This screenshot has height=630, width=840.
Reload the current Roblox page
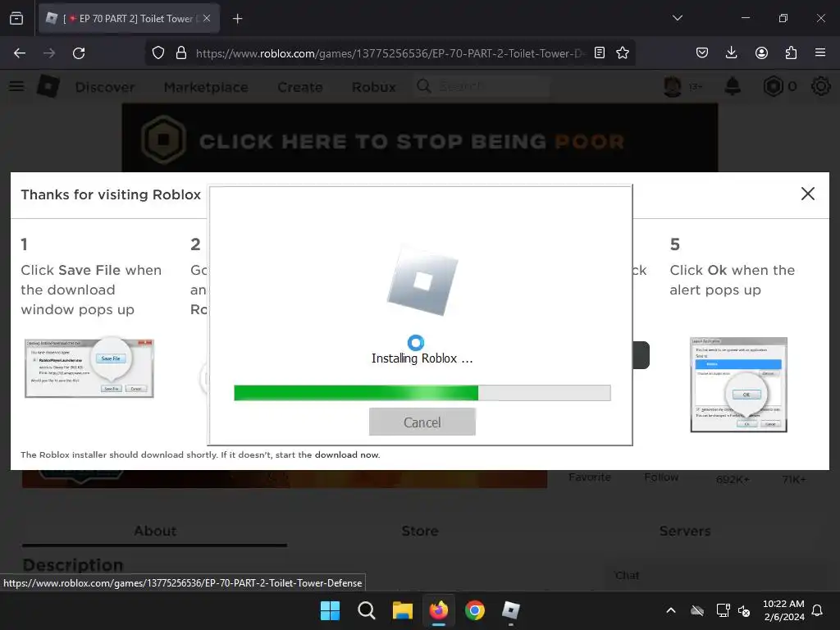tap(79, 53)
